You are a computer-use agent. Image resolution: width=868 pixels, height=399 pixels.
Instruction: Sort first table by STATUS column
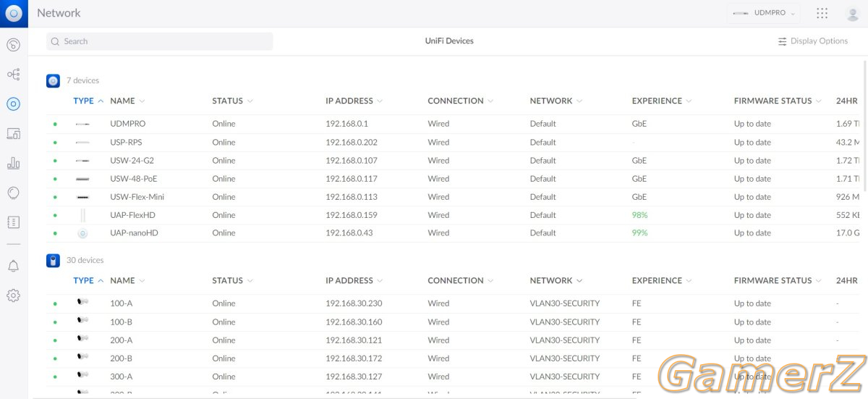pos(232,101)
